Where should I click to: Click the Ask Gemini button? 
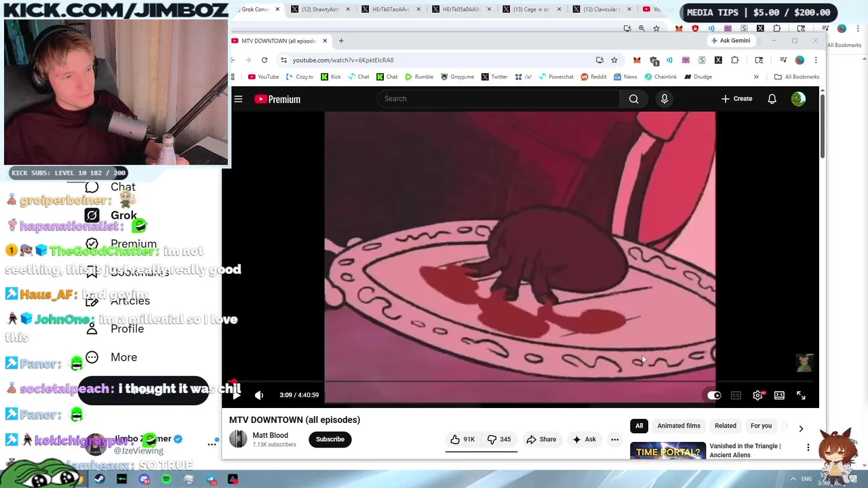point(730,41)
